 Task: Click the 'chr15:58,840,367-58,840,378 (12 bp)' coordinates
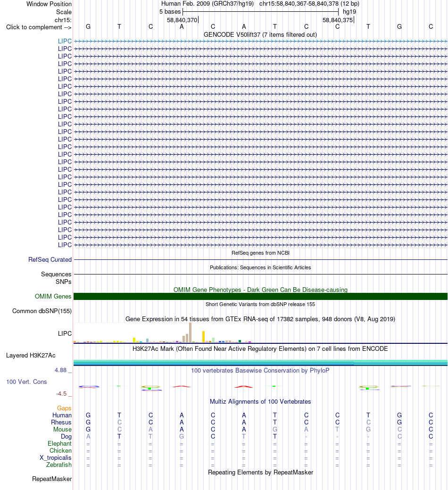click(x=309, y=4)
